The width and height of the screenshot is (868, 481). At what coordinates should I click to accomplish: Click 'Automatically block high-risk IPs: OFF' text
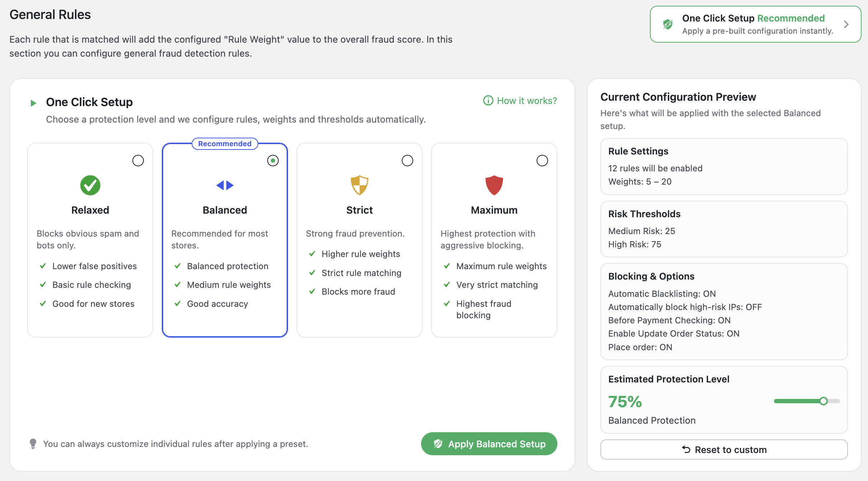click(x=685, y=307)
